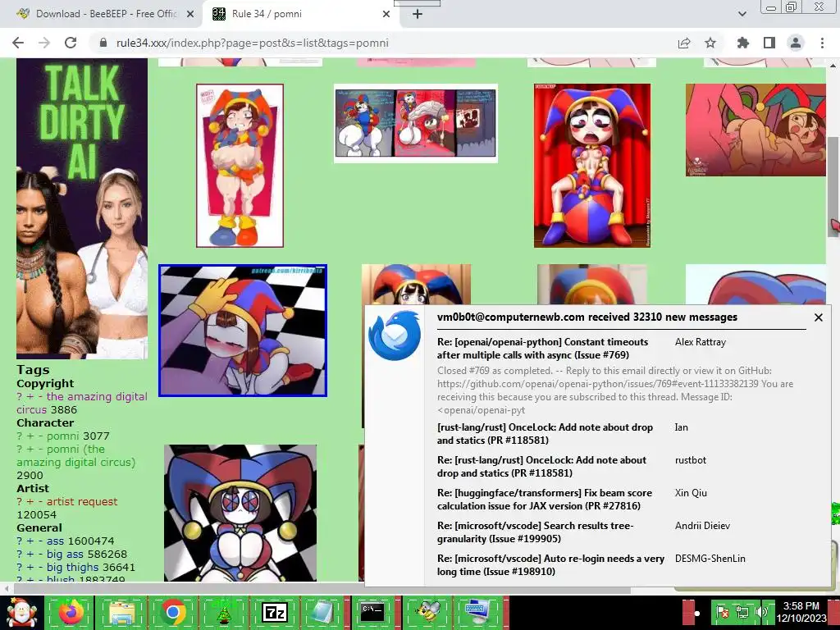The height and width of the screenshot is (630, 840).
Task: Open the Extensions puzzle icon
Action: pyautogui.click(x=743, y=43)
